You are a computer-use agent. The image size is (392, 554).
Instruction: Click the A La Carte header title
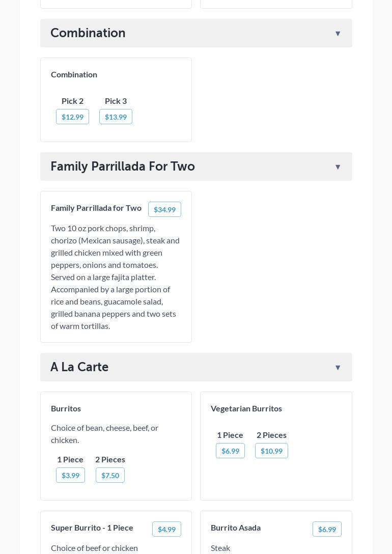coord(79,367)
